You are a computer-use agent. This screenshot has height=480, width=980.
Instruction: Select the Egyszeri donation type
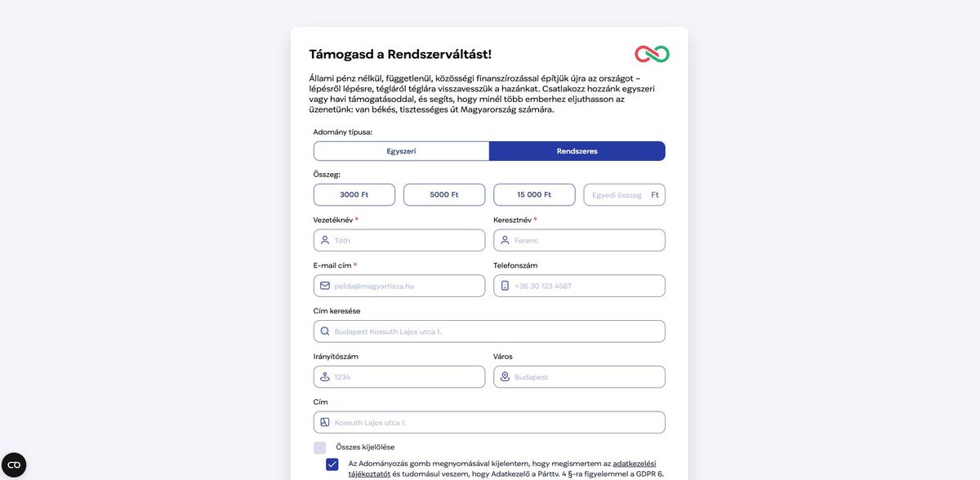(x=401, y=151)
